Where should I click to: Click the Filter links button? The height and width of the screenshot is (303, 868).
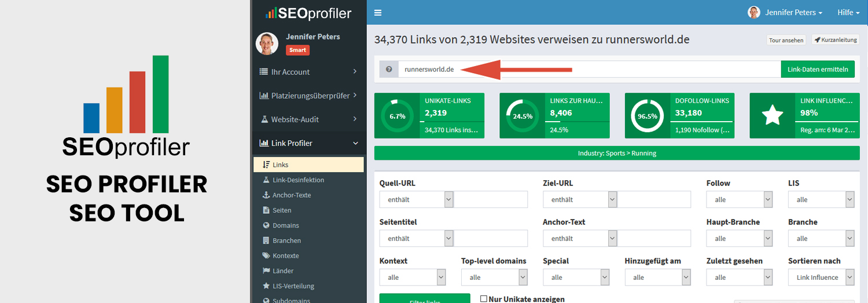point(425,298)
